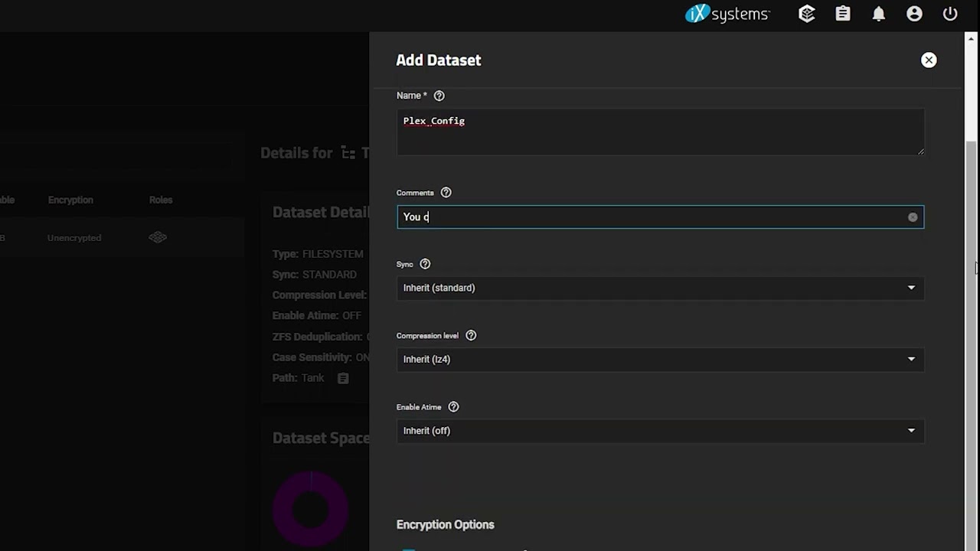Show help for the Name field
Image resolution: width=980 pixels, height=551 pixels.
click(439, 96)
